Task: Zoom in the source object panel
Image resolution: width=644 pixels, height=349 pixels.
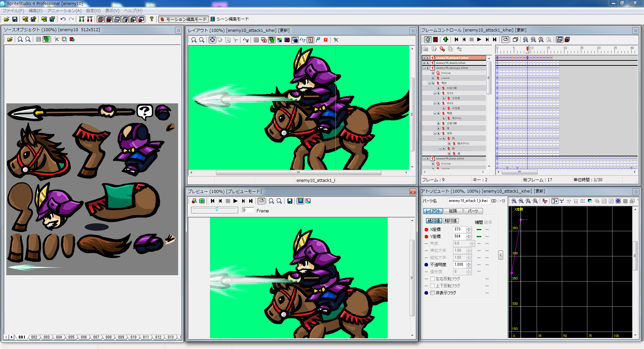Action: click(20, 39)
